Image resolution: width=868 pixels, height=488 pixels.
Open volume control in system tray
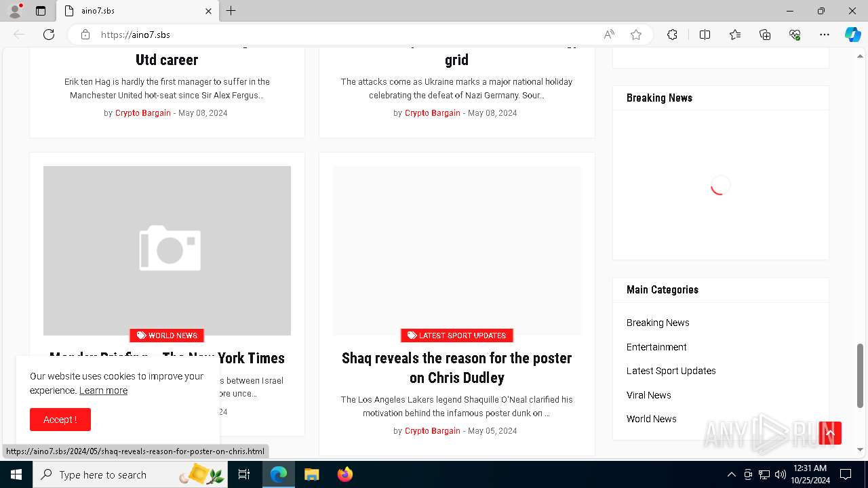coord(781,474)
